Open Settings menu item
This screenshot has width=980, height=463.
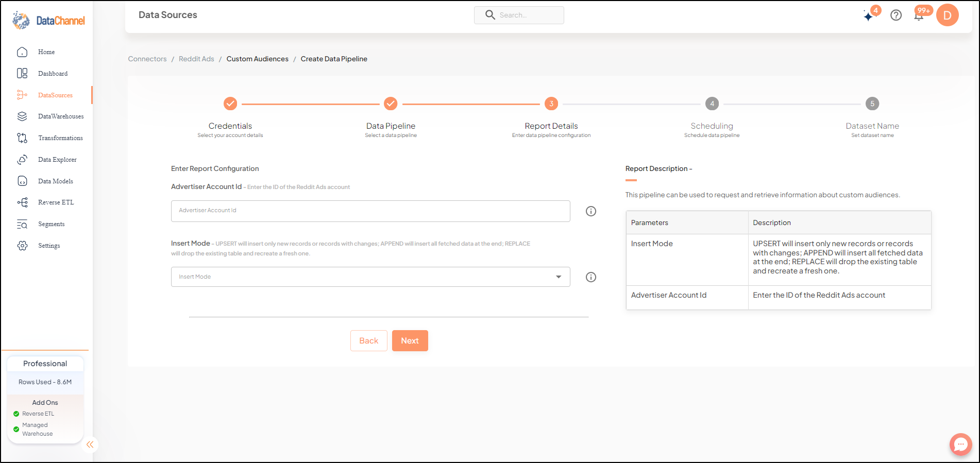tap(49, 246)
